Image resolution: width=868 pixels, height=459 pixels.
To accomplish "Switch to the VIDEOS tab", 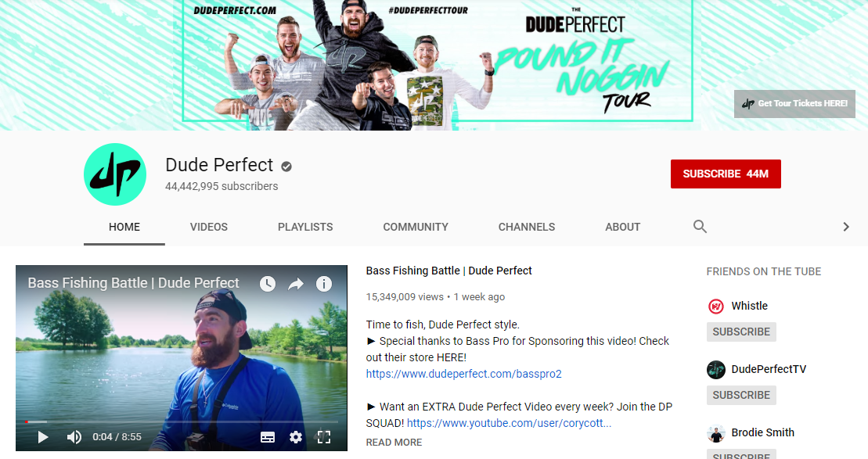I will [x=209, y=228].
